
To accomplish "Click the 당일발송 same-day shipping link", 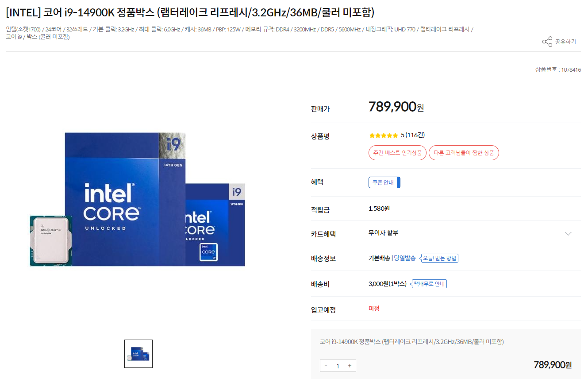I will [x=405, y=258].
